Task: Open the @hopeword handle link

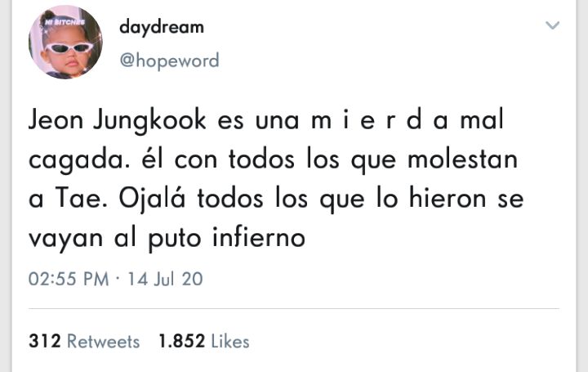Action: [170, 61]
